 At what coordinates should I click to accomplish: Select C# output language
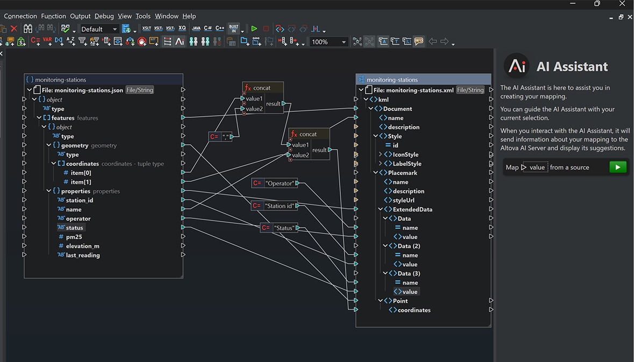[x=208, y=29]
